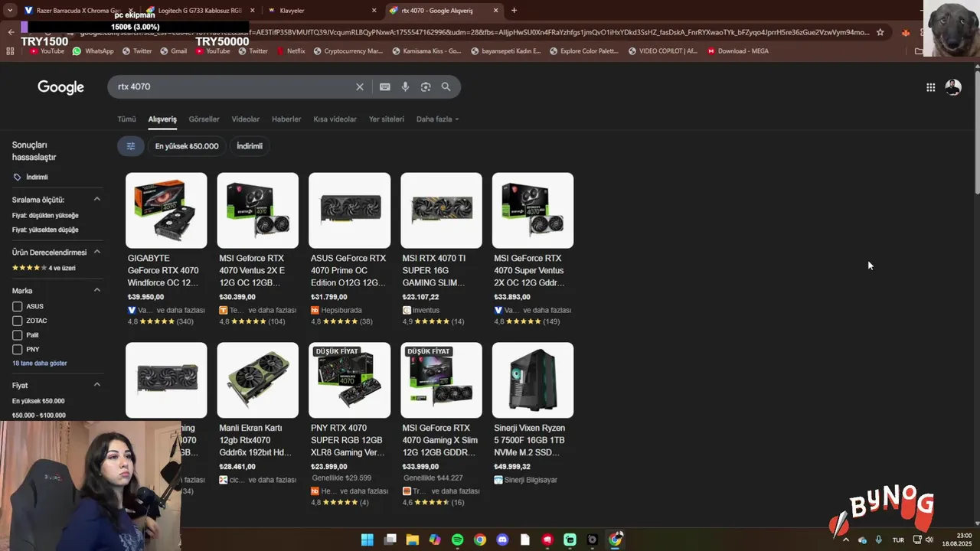This screenshot has height=551, width=980.
Task: Open the Sinerji Vixen Ryzen PC thumbnail
Action: (x=533, y=380)
